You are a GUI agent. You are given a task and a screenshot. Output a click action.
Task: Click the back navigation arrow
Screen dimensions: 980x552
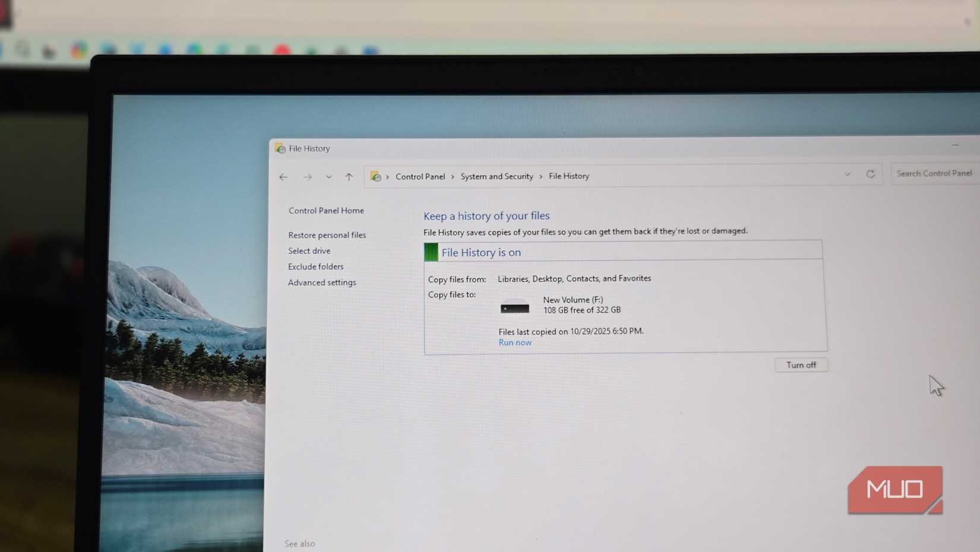[x=283, y=177]
